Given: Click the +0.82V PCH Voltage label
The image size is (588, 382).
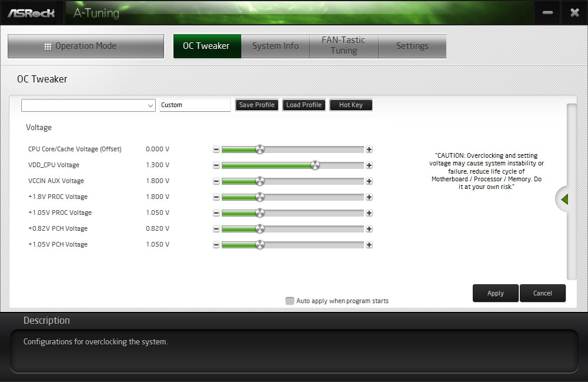Looking at the screenshot, I should click(x=58, y=228).
